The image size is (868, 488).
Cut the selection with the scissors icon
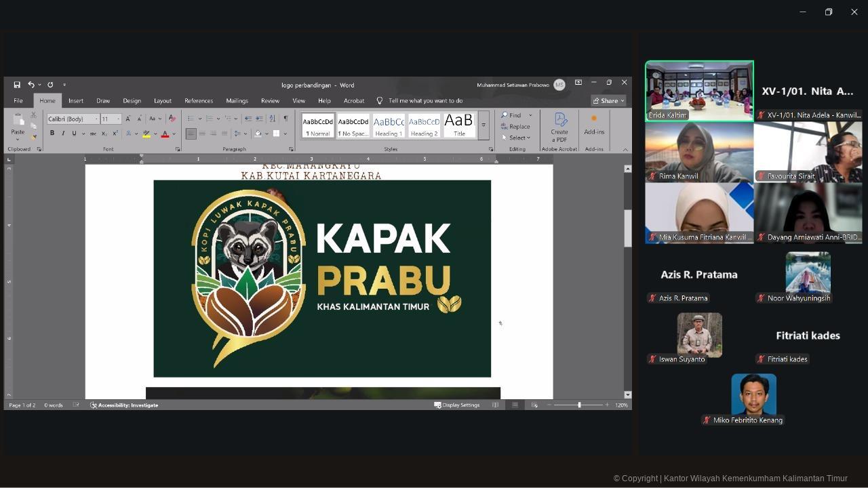pyautogui.click(x=33, y=115)
